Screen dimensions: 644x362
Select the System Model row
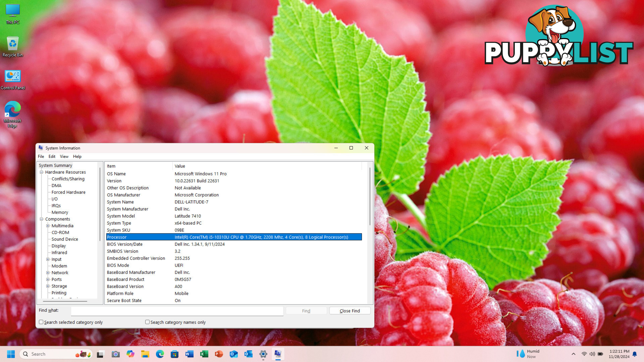pos(234,216)
